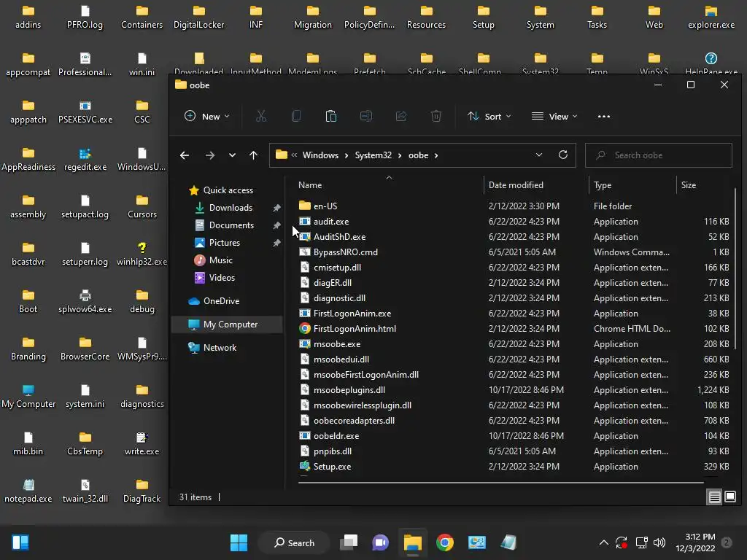Viewport: 747px width, 560px height.
Task: Open the New dropdown menu
Action: point(207,116)
